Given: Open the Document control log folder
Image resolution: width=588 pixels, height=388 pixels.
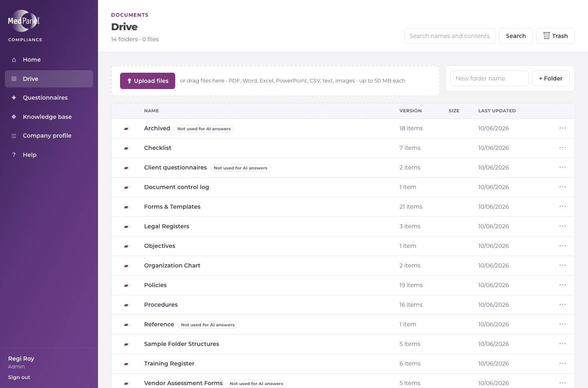Looking at the screenshot, I should tap(176, 187).
